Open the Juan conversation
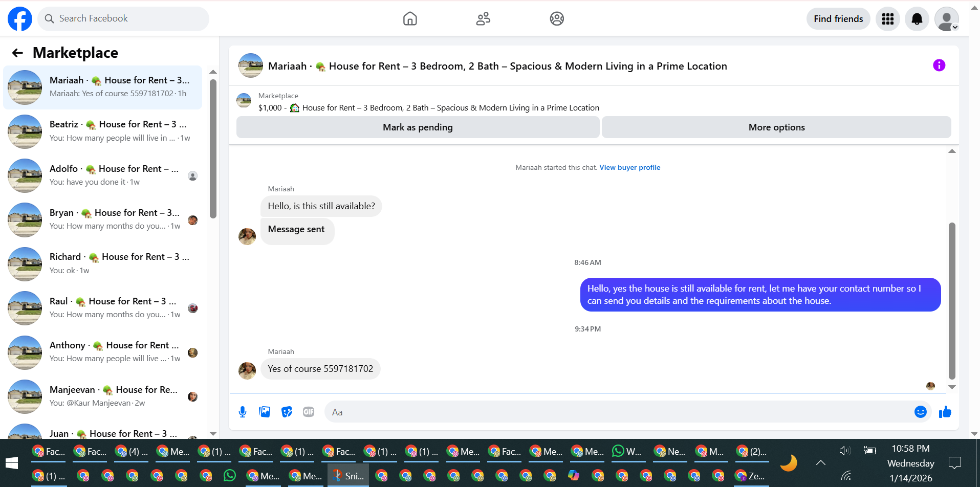Image resolution: width=980 pixels, height=487 pixels. point(102,431)
